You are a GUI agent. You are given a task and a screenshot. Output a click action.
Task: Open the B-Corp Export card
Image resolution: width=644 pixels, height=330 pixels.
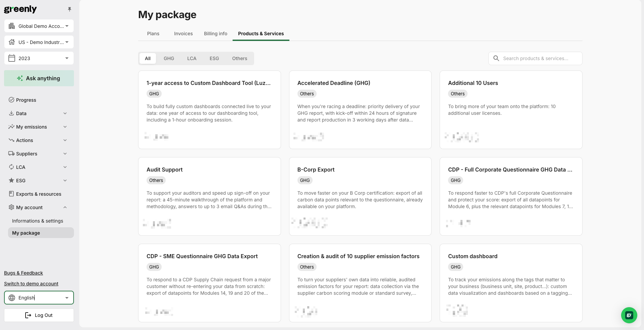pyautogui.click(x=360, y=196)
